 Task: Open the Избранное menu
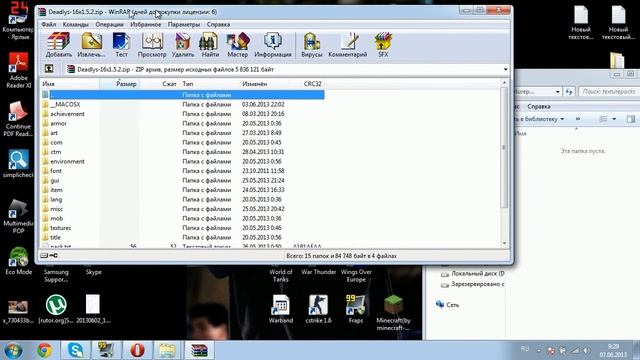146,24
